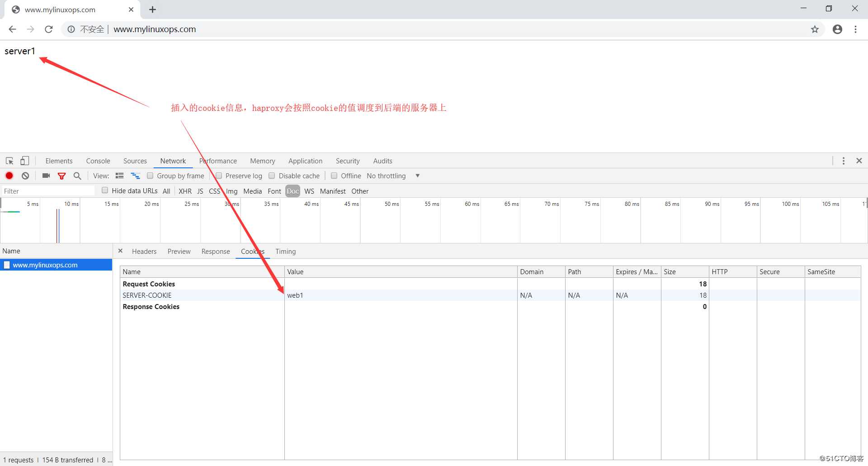Toggle the Doc type filter

tap(293, 191)
